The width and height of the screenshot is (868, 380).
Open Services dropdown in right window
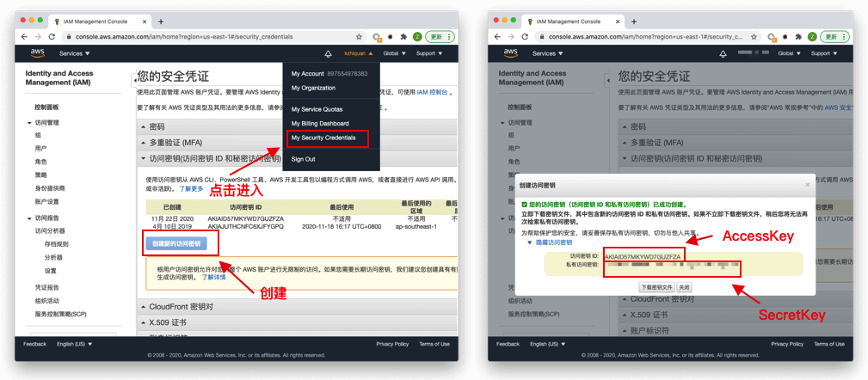(x=547, y=53)
